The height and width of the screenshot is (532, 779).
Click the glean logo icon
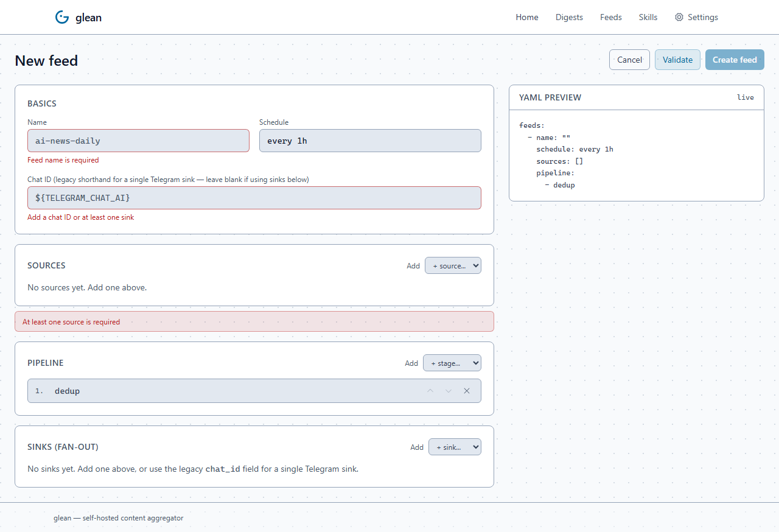click(x=62, y=17)
